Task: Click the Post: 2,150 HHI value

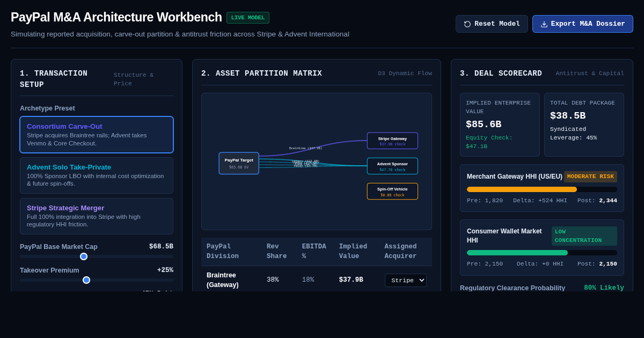Action: click(x=597, y=264)
